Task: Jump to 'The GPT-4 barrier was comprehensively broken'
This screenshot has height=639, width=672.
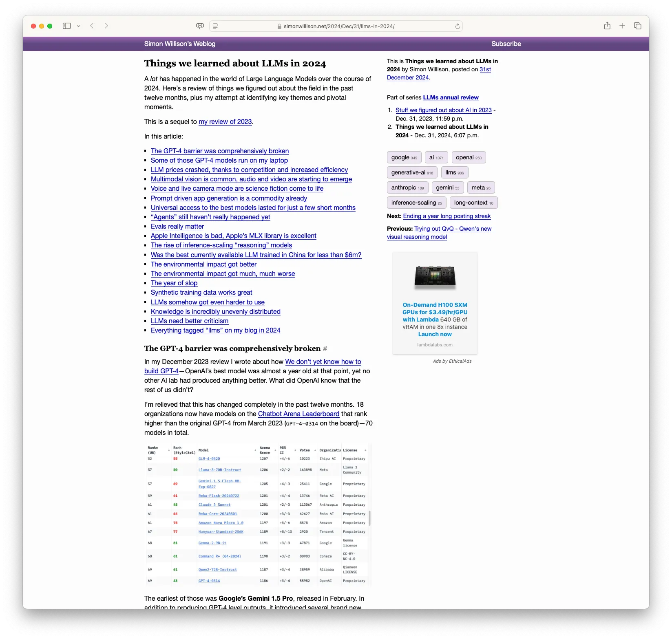Action: (x=220, y=151)
